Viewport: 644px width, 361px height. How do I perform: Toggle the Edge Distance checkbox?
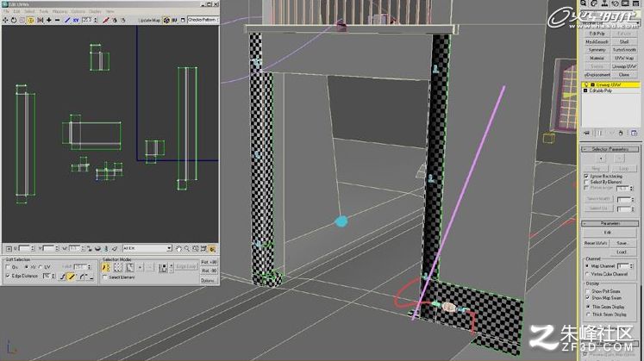pos(8,276)
